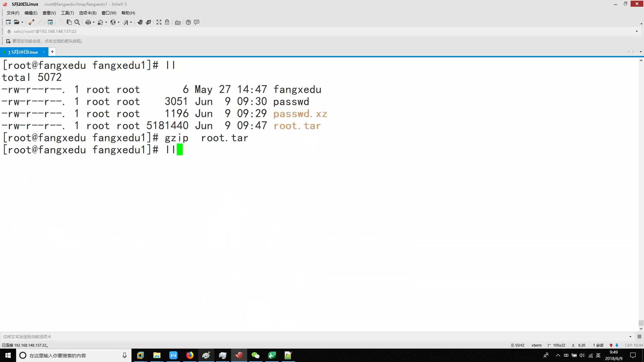Click the add current session arrow button
The image size is (644, 362).
tap(8, 41)
